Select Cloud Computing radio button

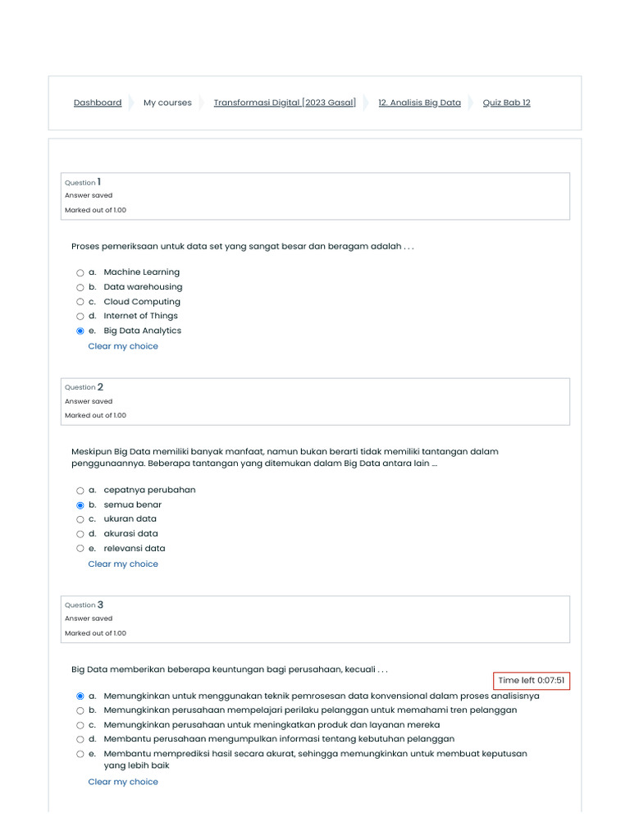(80, 302)
